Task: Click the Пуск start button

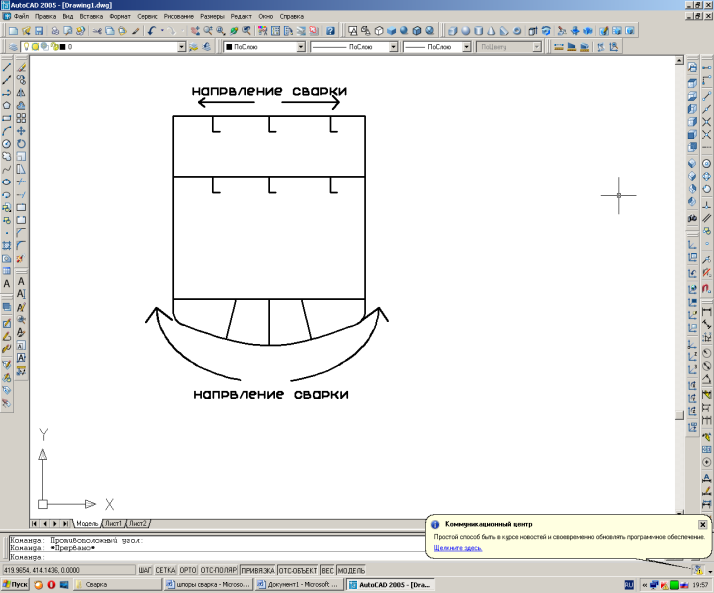Action: [15, 584]
